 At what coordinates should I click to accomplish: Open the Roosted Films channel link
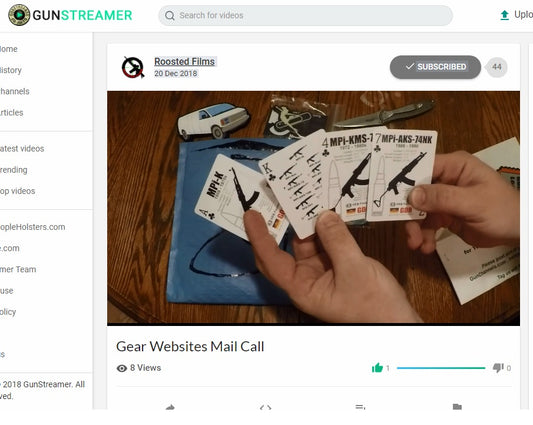[x=184, y=62]
